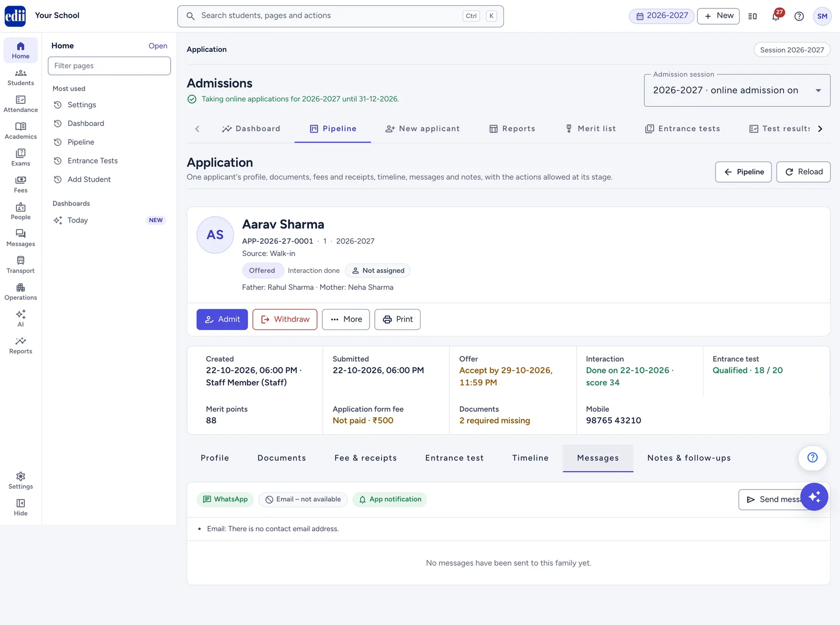This screenshot has height=625, width=840.
Task: Click the global search box
Action: (x=340, y=16)
